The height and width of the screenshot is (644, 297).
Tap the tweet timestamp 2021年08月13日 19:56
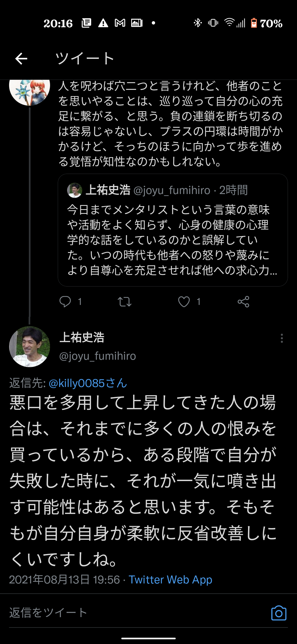[x=64, y=580]
